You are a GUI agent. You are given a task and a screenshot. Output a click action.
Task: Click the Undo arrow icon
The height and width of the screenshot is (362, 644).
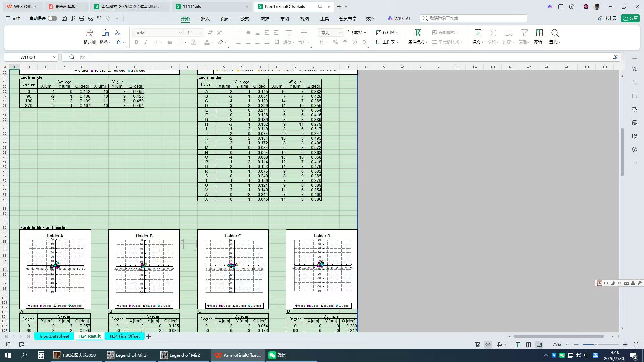[x=99, y=18]
